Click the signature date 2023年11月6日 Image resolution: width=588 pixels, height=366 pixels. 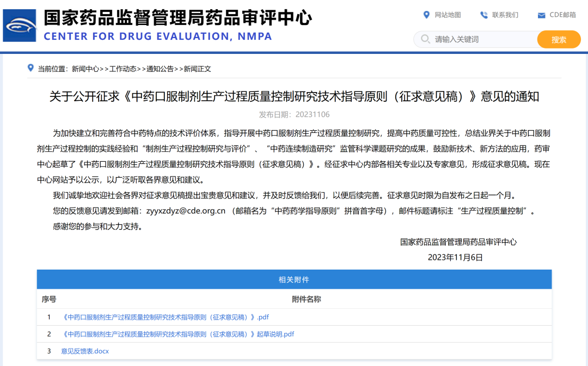coord(455,258)
